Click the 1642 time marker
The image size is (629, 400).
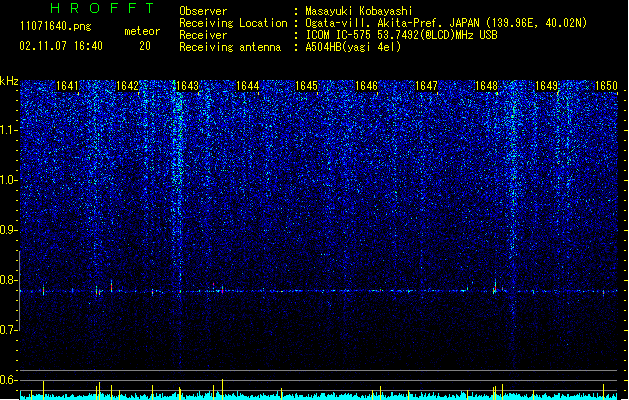pyautogui.click(x=127, y=86)
